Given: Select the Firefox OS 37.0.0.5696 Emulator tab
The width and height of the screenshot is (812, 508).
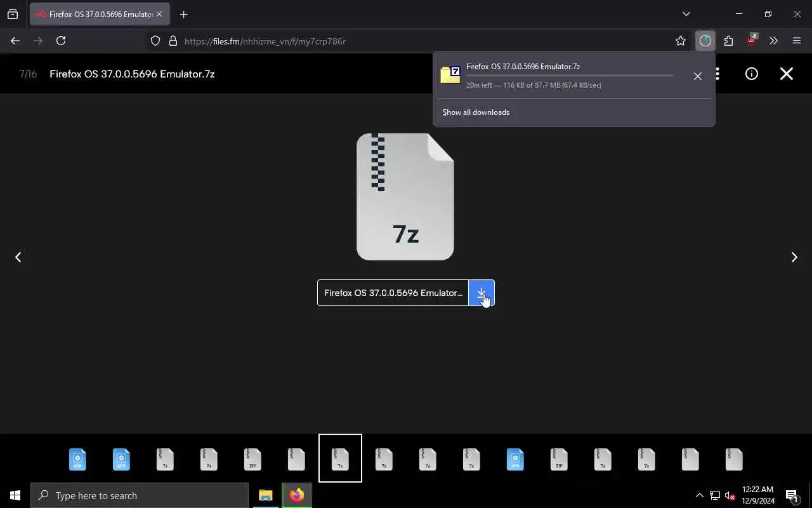Looking at the screenshot, I should 99,14.
